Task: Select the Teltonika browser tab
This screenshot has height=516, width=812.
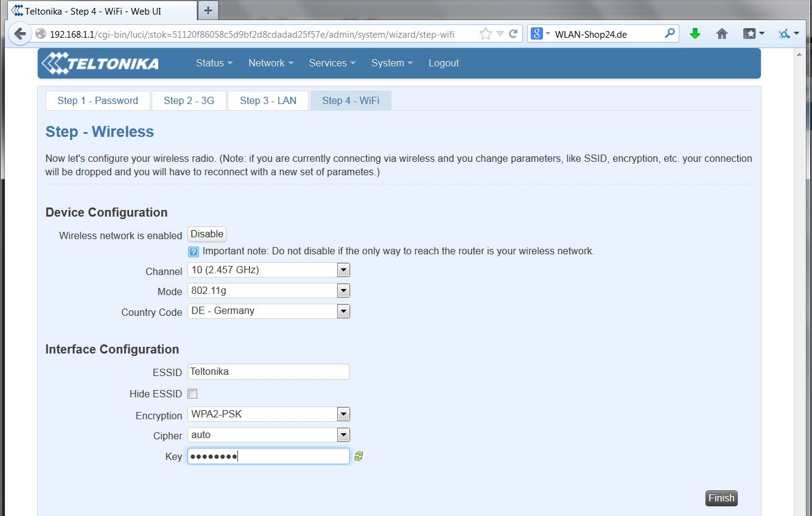Action: (x=102, y=10)
